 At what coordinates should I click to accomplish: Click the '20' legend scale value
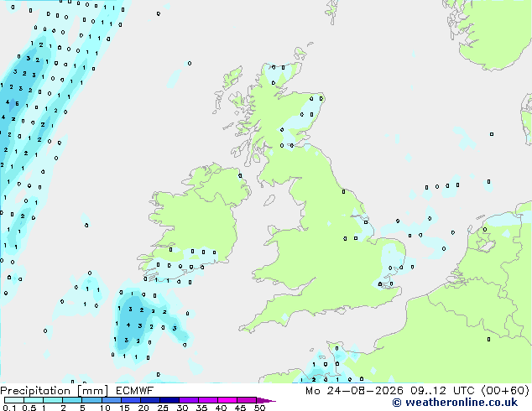pos(143,408)
